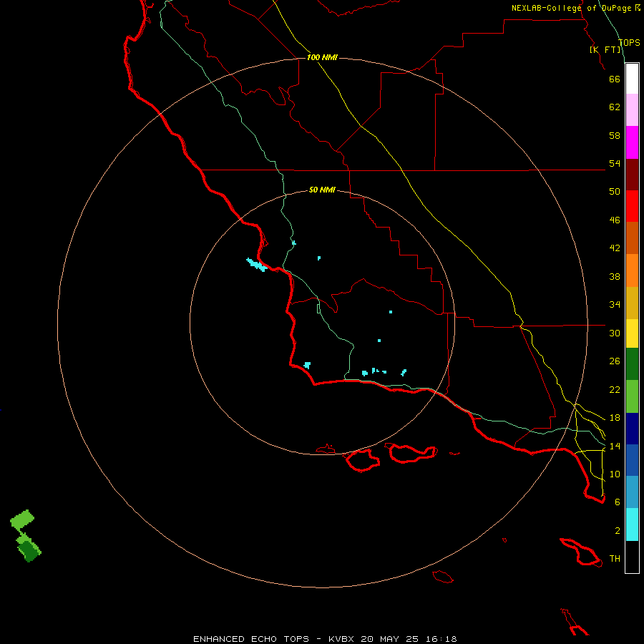644x644 pixels.
Task: Click the dark green legend swatch
Action: (632, 364)
